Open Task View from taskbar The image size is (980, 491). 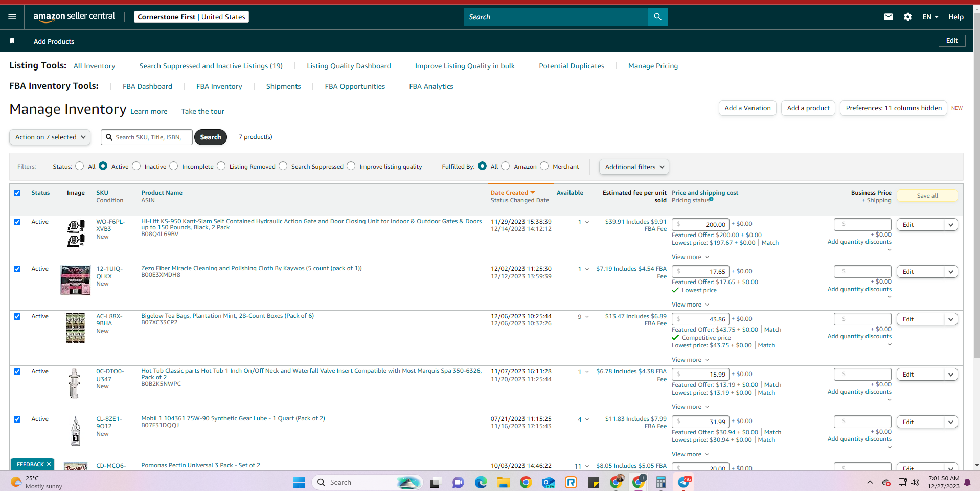(435, 482)
